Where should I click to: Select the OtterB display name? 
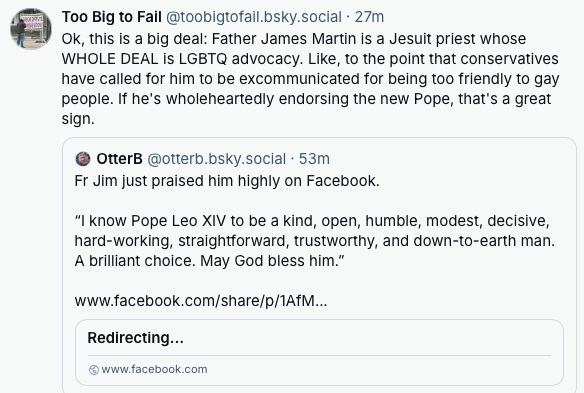point(120,159)
